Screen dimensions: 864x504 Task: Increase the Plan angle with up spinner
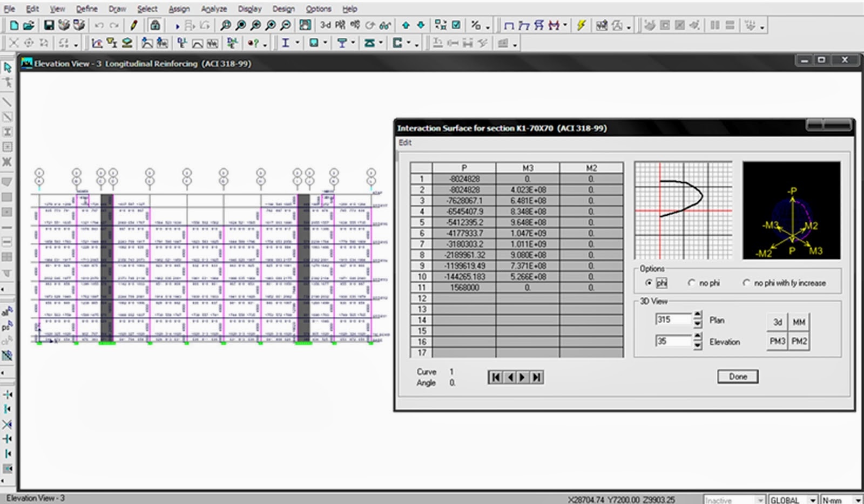point(698,315)
